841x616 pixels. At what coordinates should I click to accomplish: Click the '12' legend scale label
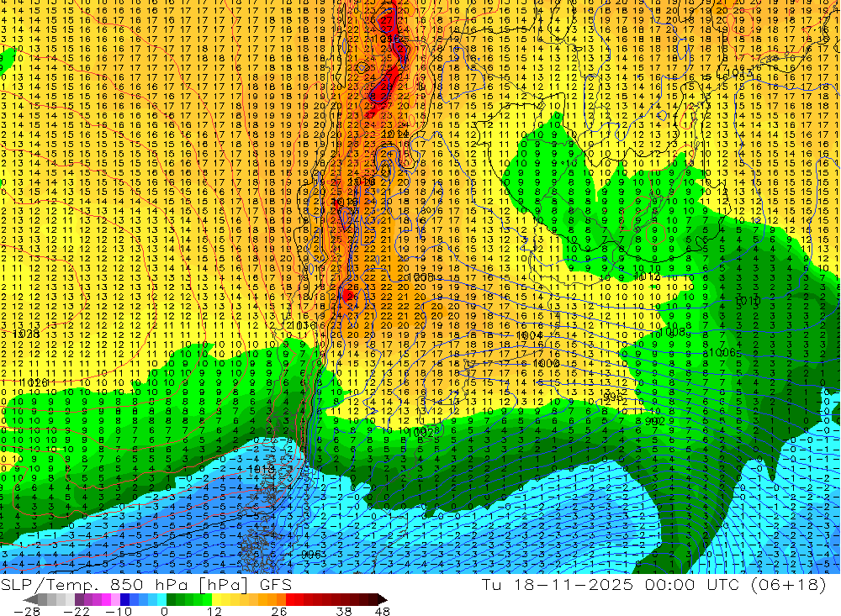[x=214, y=611]
